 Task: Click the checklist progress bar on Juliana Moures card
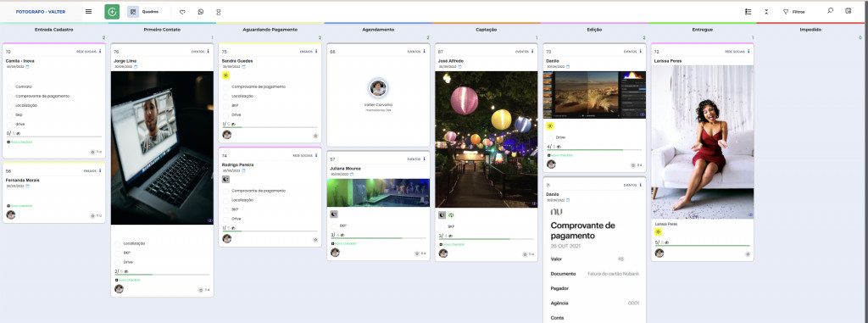[x=378, y=238]
